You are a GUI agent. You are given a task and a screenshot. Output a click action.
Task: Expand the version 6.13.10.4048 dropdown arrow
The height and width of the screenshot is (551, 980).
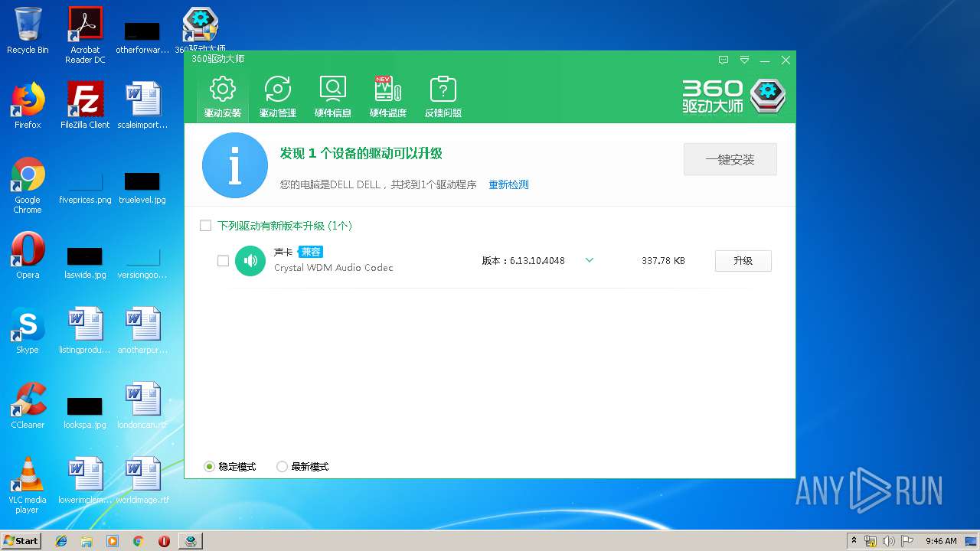590,260
